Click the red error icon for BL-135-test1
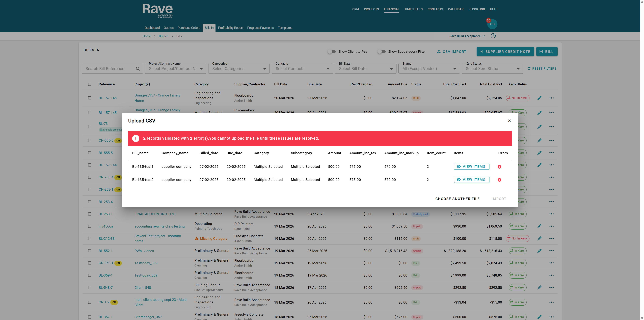 [499, 167]
